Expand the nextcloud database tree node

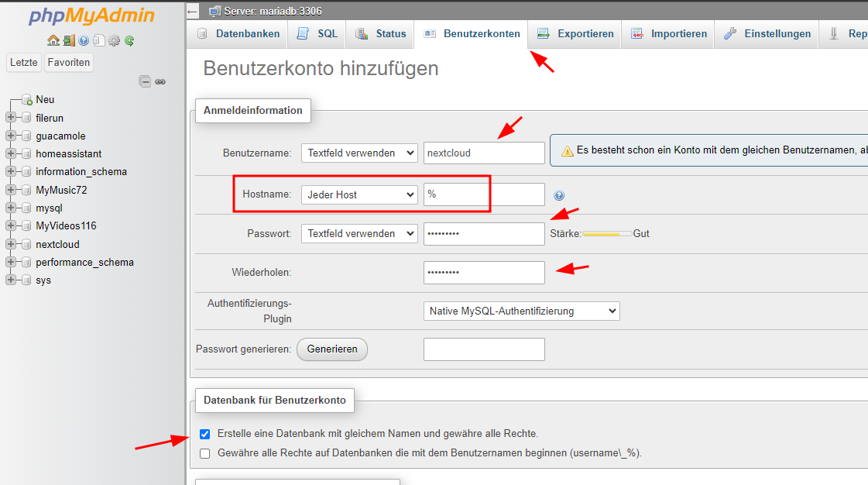point(11,244)
